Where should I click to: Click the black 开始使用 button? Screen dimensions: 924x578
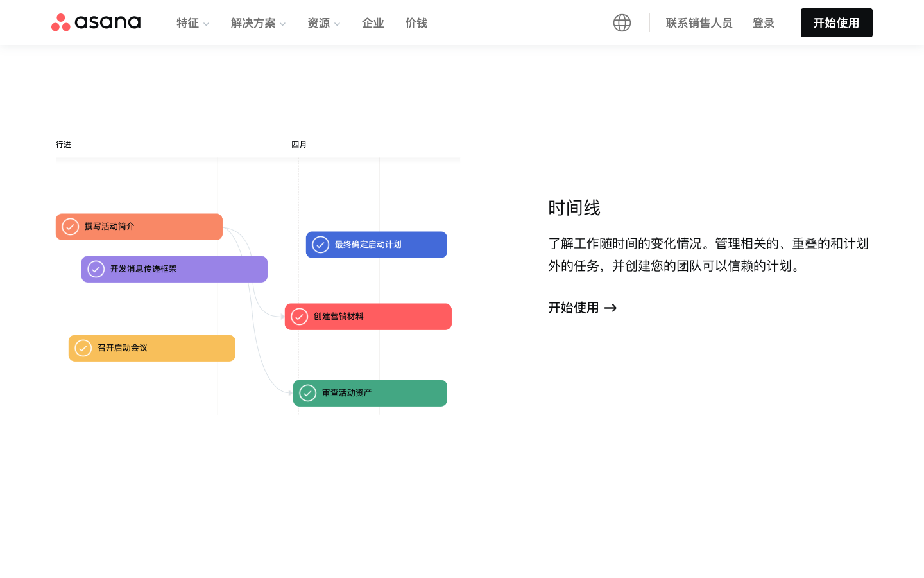pos(836,23)
